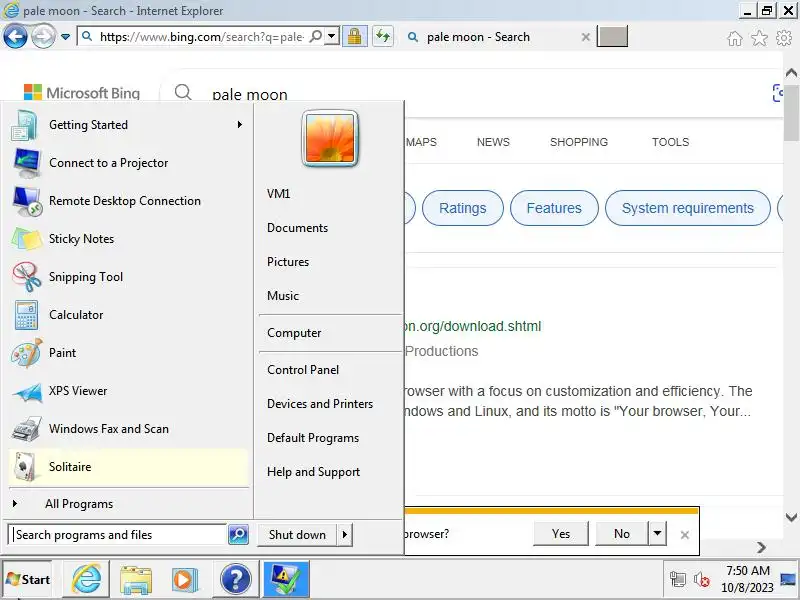Open Devices and Printers

point(320,404)
